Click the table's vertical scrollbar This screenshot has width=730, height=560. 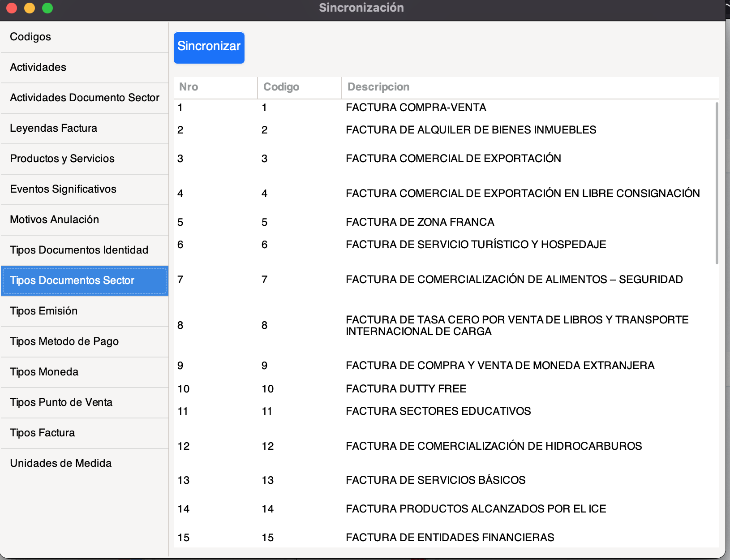point(717,184)
